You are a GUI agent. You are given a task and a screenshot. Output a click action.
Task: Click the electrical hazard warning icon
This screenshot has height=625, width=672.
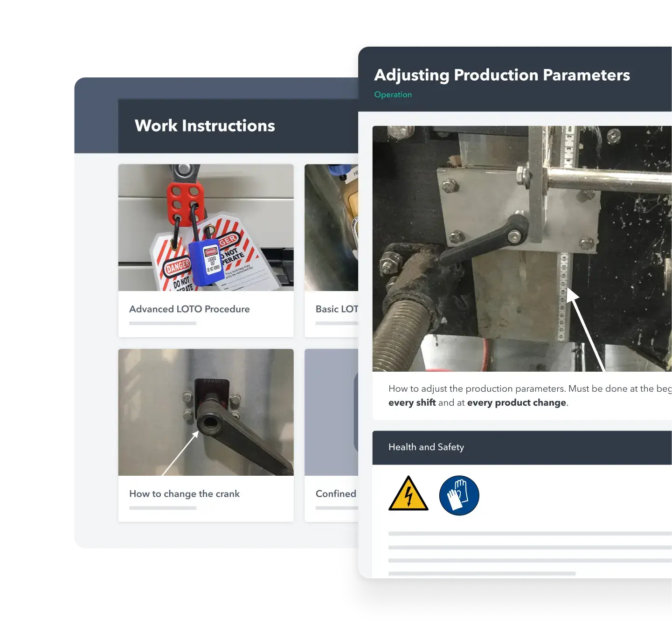[408, 494]
